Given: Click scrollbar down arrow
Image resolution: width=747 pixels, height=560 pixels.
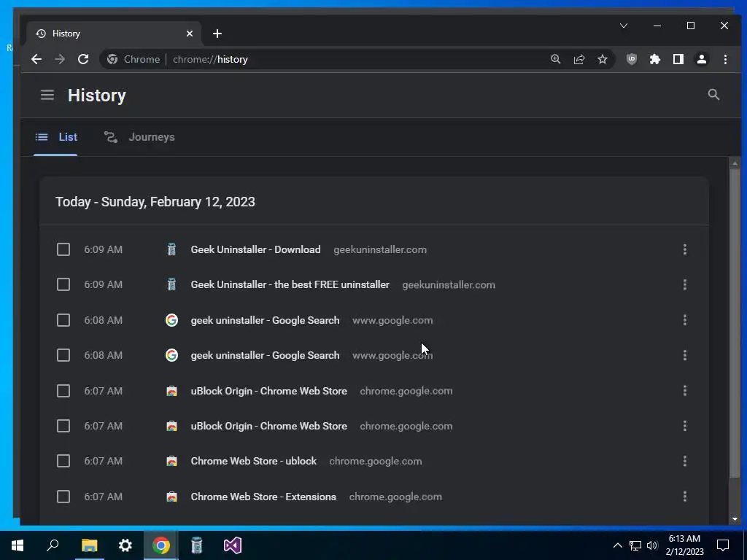Looking at the screenshot, I should pos(735,519).
